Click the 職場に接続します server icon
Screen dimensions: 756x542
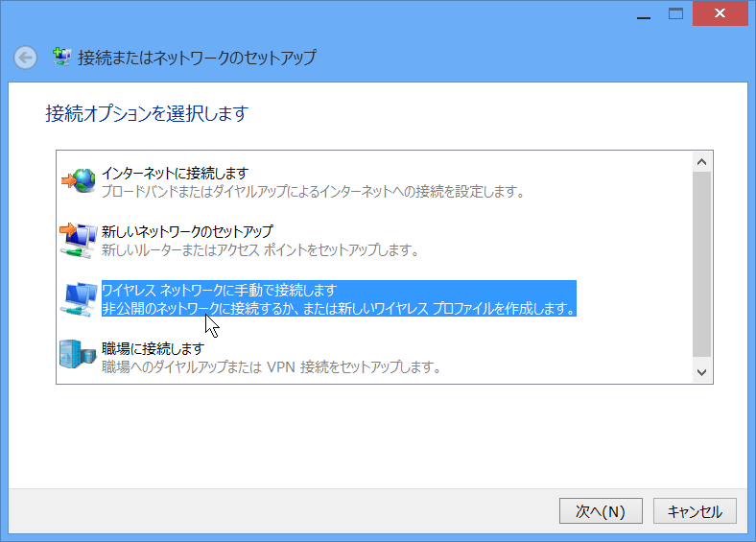[79, 357]
